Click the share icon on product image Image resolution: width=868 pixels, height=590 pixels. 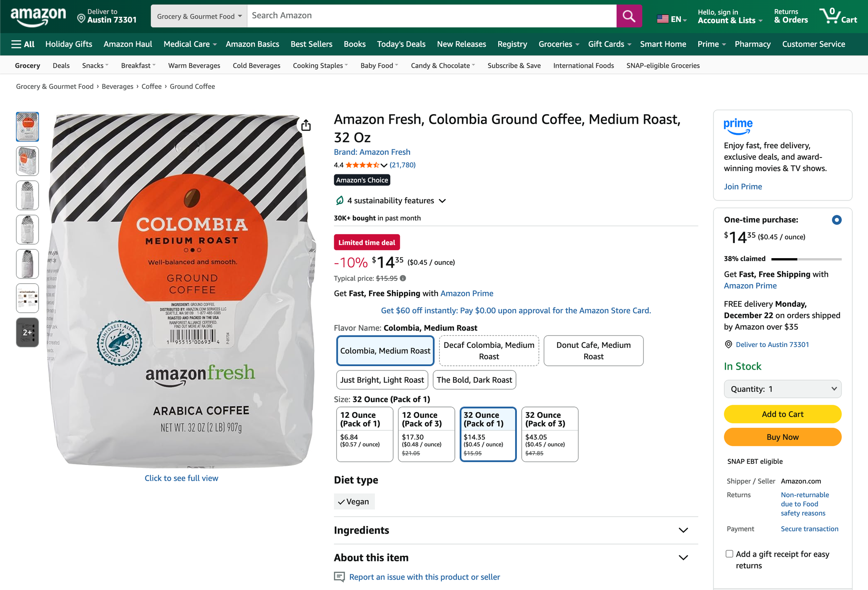[306, 125]
